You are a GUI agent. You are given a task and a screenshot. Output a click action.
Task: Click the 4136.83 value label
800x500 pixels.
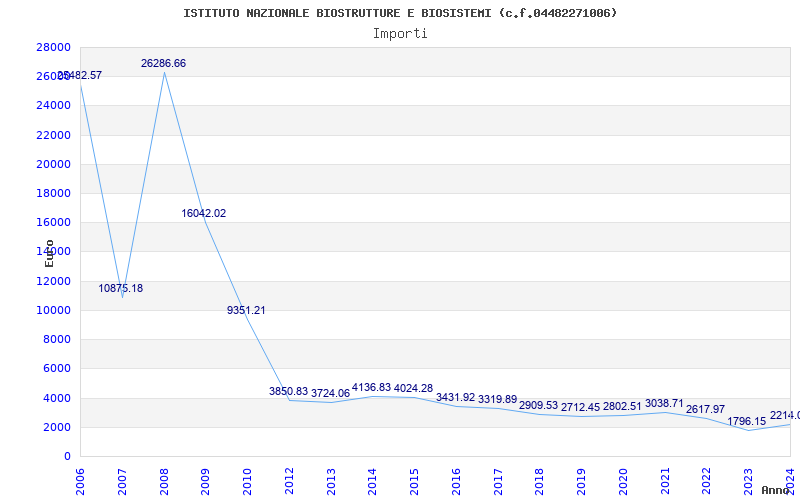(371, 387)
